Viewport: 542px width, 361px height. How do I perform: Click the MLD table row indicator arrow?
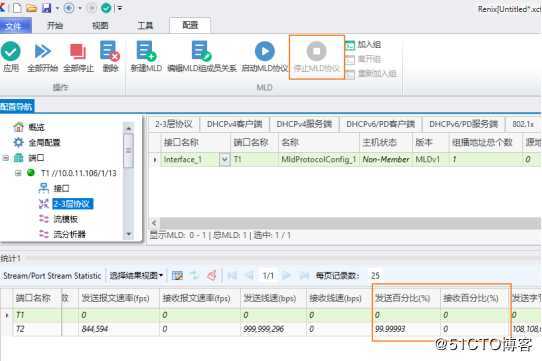click(155, 159)
